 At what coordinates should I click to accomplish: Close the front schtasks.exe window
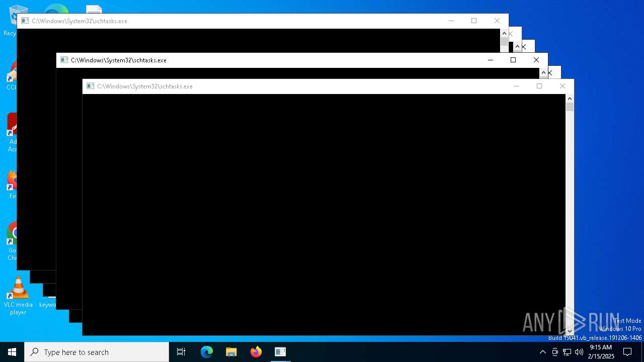click(562, 86)
